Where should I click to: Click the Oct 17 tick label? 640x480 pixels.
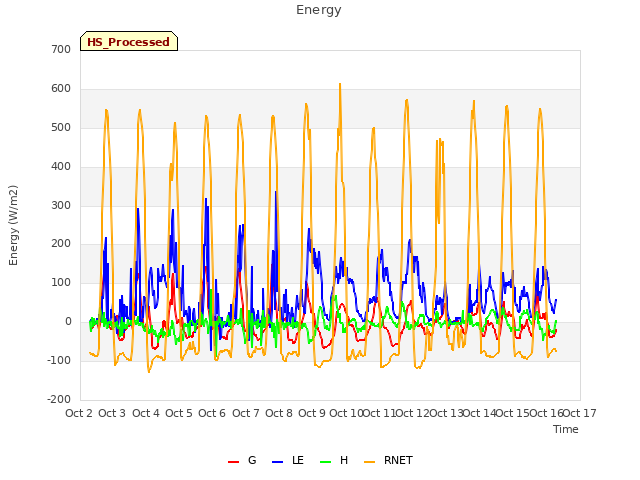point(580,413)
